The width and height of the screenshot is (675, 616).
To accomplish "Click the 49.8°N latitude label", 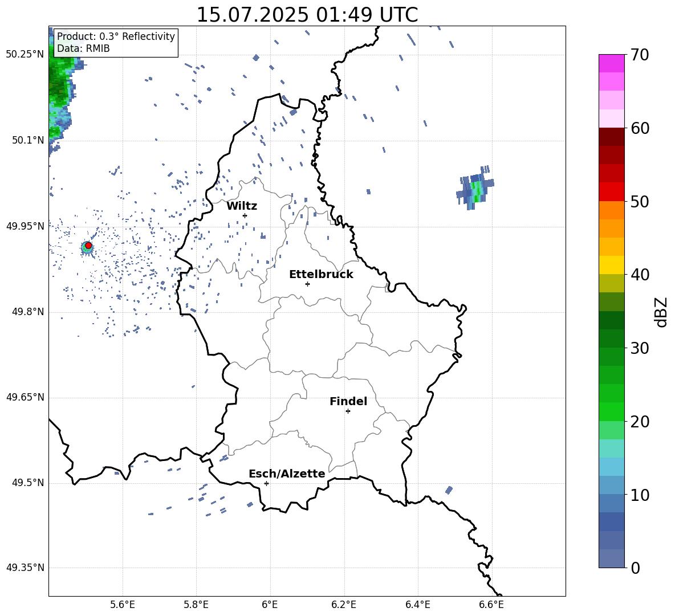I will [x=28, y=312].
